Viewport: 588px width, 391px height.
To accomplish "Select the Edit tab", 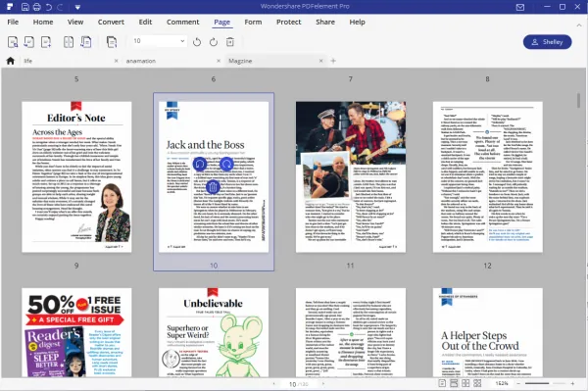I will [x=145, y=22].
